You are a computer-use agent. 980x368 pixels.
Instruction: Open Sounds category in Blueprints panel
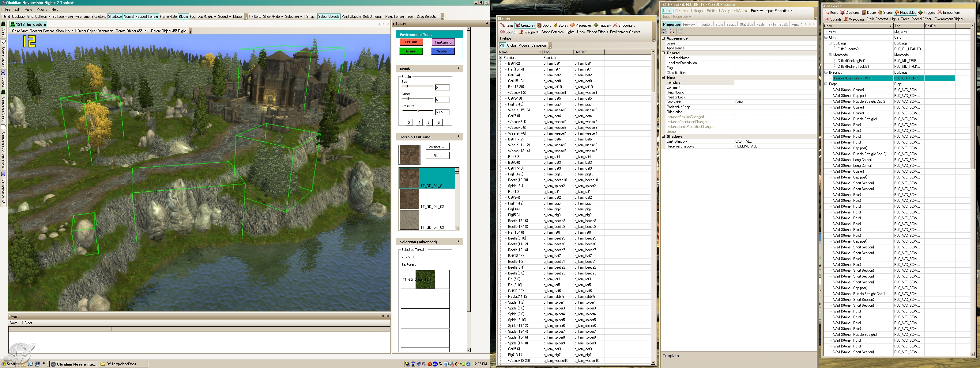[508, 32]
